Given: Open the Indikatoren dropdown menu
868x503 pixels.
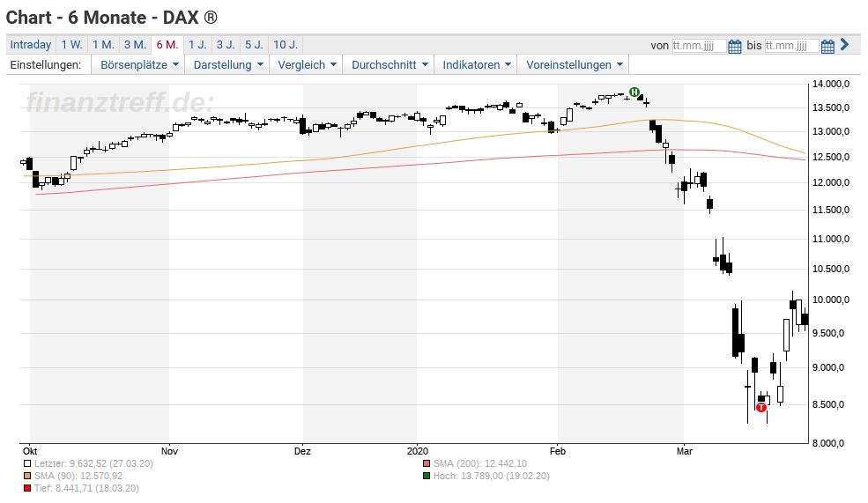Looking at the screenshot, I should click(x=477, y=64).
